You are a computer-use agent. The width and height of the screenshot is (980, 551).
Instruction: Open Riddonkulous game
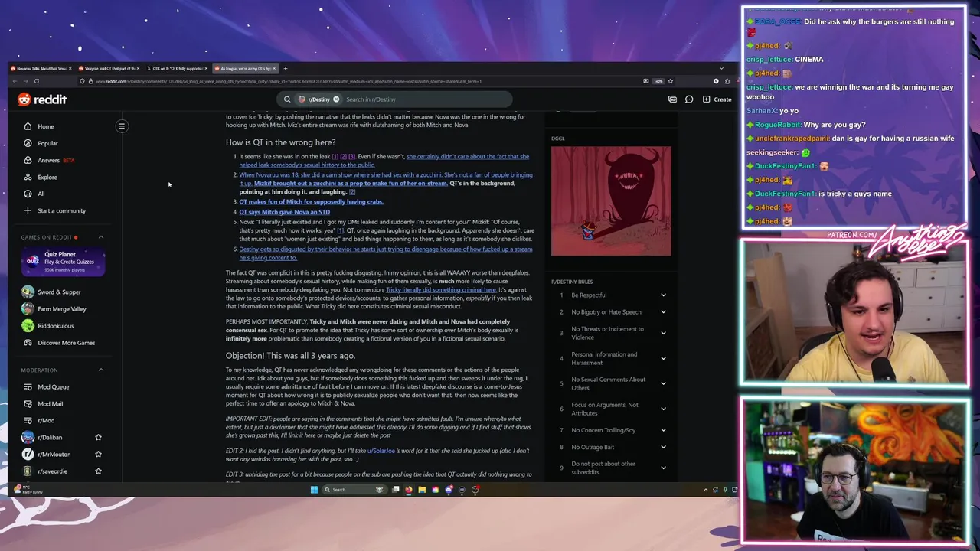47,326
